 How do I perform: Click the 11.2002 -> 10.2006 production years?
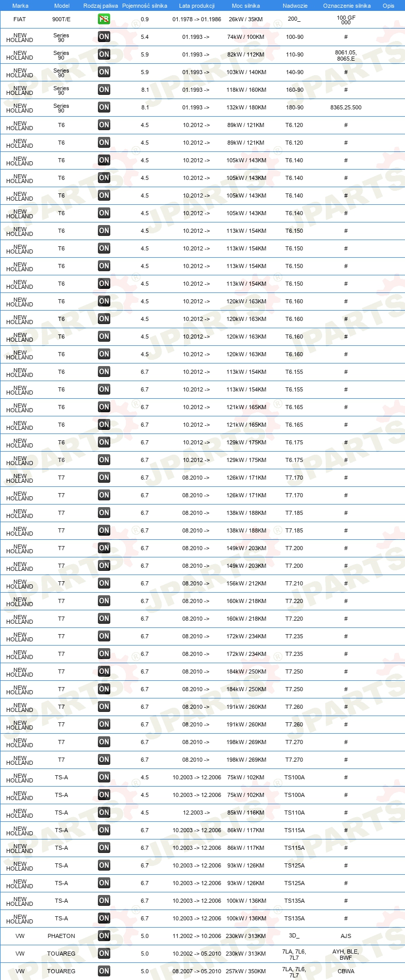pos(197,936)
